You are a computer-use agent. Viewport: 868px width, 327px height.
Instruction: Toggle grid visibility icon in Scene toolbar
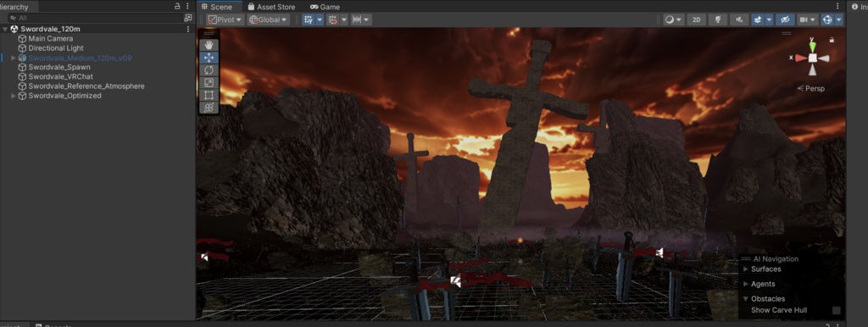point(309,19)
